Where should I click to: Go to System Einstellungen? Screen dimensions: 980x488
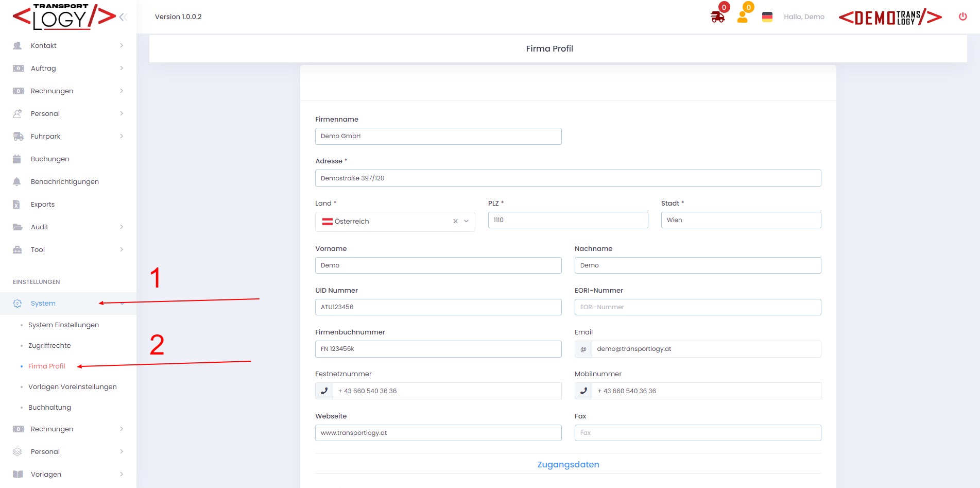(63, 325)
